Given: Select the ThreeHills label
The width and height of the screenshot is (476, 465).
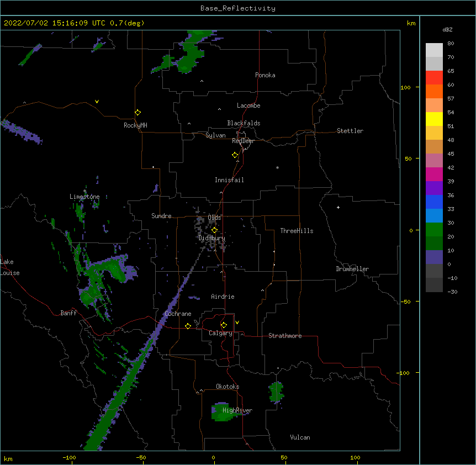Looking at the screenshot, I should click(297, 231).
